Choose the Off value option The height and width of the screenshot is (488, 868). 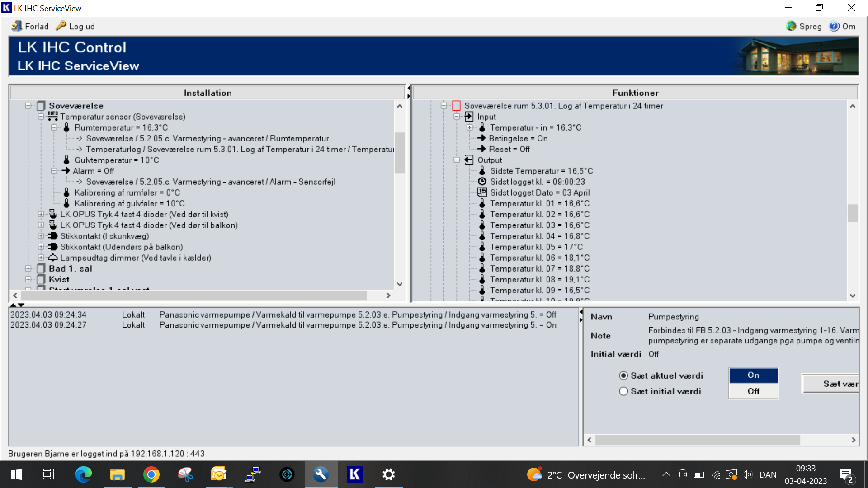[753, 391]
